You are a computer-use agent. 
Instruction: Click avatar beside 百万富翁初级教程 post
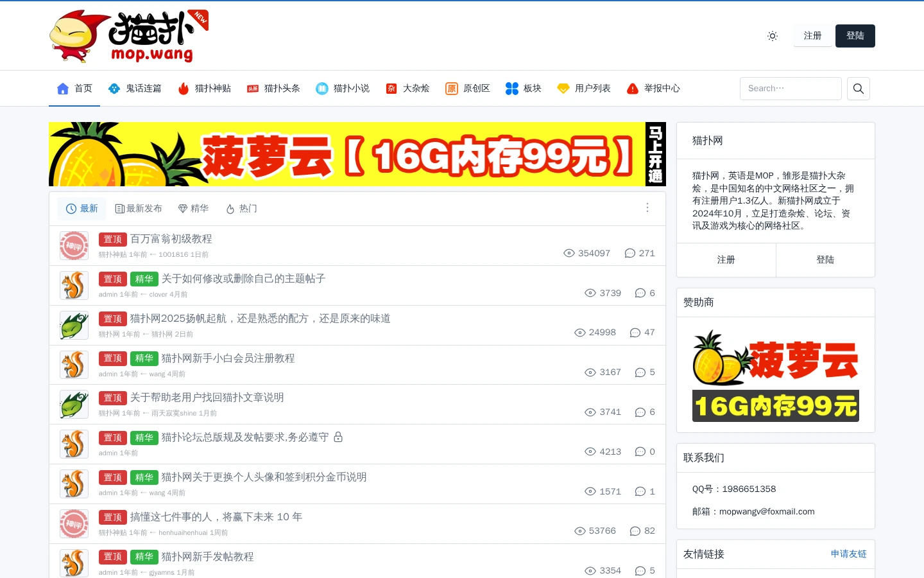(74, 246)
